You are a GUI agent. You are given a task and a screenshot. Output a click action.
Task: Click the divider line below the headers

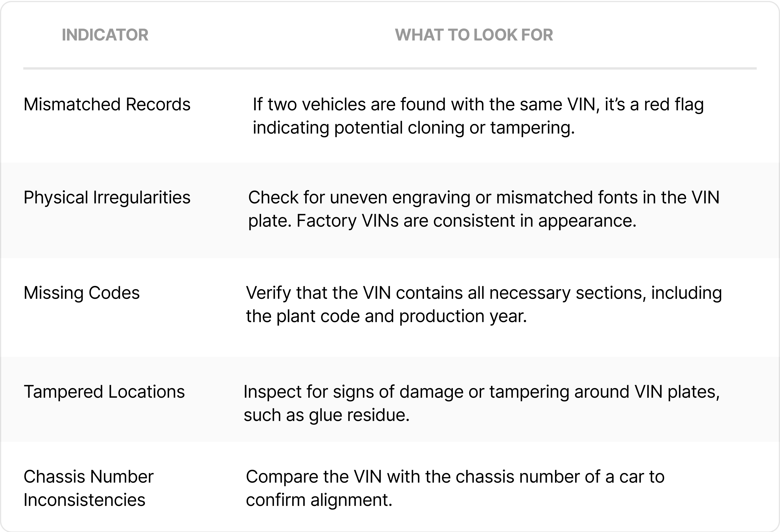coord(390,68)
